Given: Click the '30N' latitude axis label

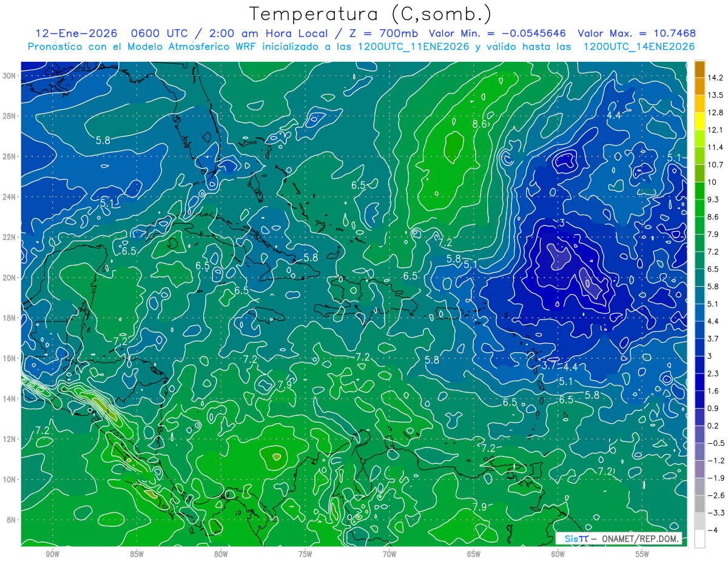Looking at the screenshot, I should (x=10, y=76).
